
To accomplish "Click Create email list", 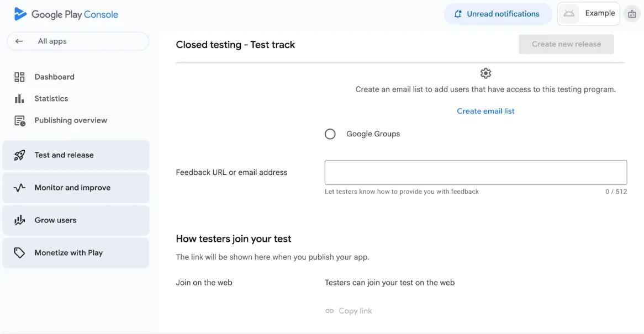I will [x=485, y=110].
